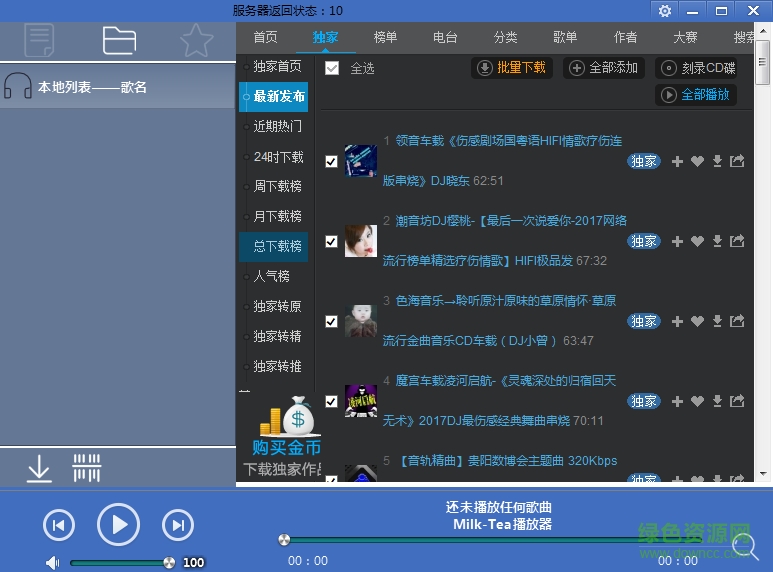Like song 2 with heart icon
The width and height of the screenshot is (773, 572).
point(697,241)
